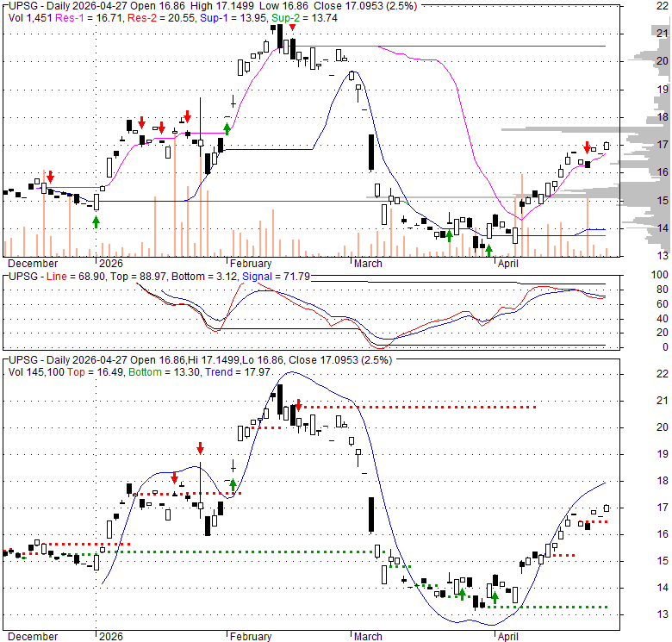This screenshot has height=642, width=672.
Task: Click the green up arrow near 2026 start, top chart
Action: point(96,221)
